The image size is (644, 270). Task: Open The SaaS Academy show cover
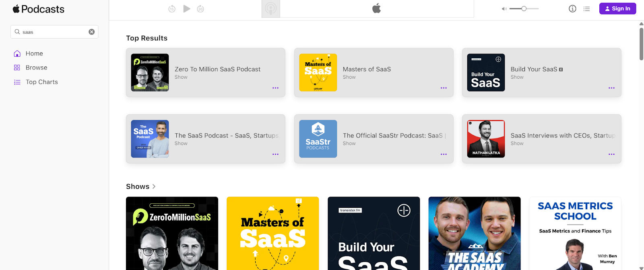475,233
